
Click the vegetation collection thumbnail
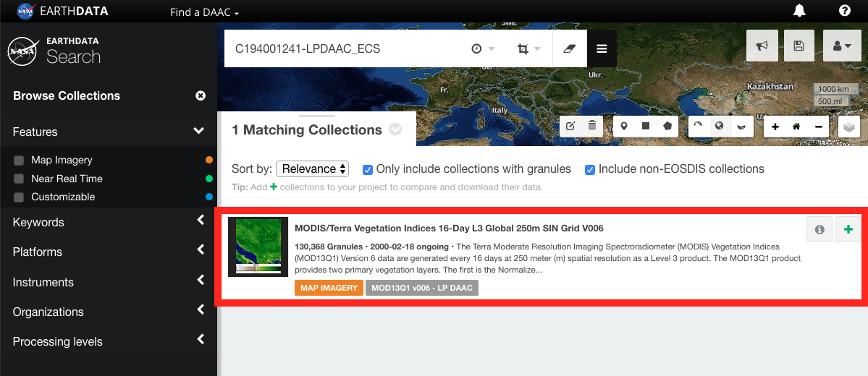258,247
